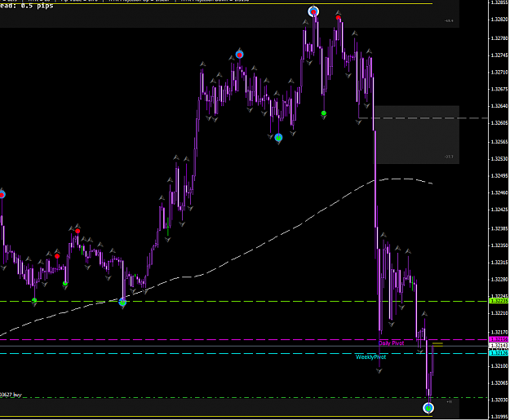Viewport: 510px width, 420px height.
Task: Select the plain red dot beside the top white-ringed marker
Action: (339, 18)
